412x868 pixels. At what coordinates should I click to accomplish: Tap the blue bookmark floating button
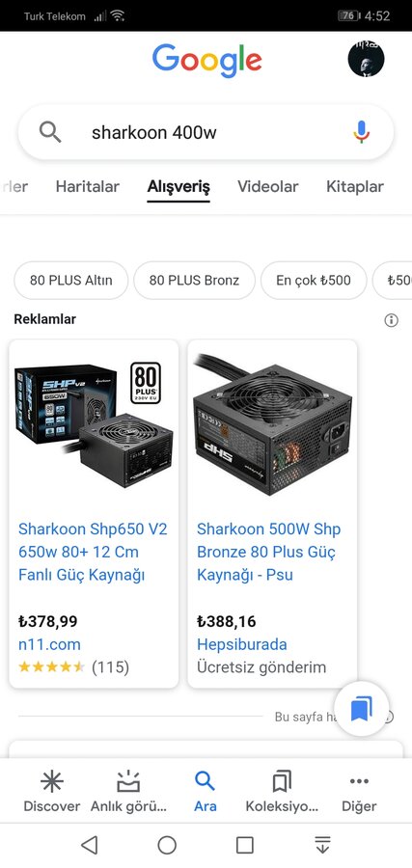(362, 709)
